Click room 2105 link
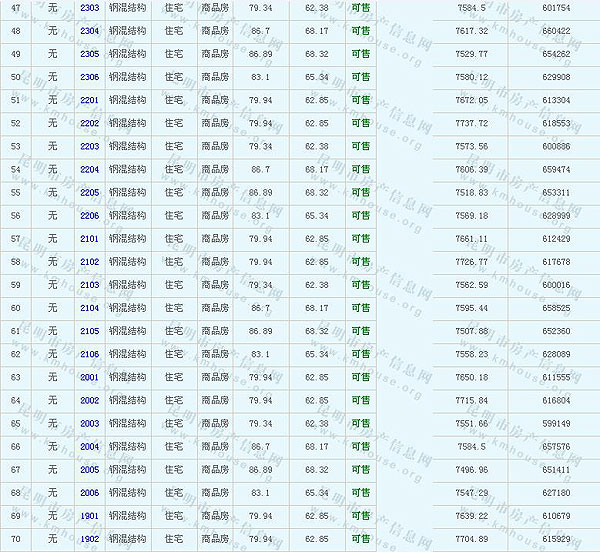600x552 pixels. tap(89, 331)
